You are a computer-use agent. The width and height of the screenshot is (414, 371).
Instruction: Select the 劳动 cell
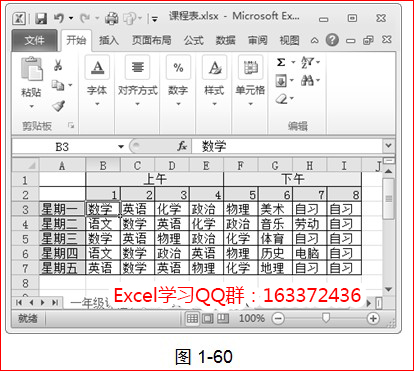click(310, 224)
